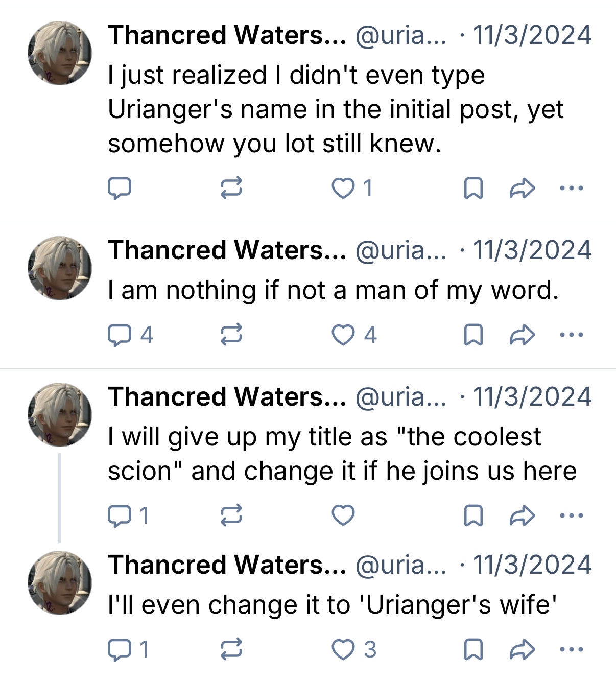Share the "somehow you lot still knew" post
Viewport: 616px width, 680px height.
[522, 189]
